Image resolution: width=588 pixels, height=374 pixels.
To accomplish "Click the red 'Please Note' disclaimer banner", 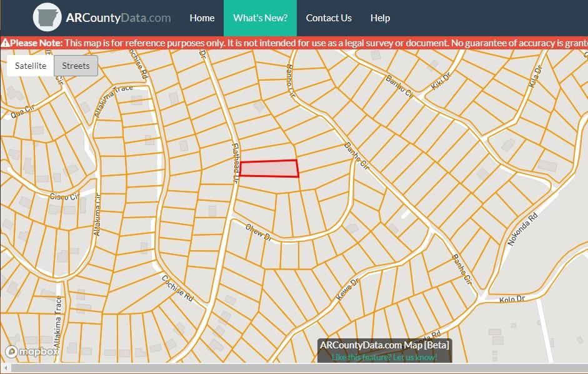I will point(294,43).
